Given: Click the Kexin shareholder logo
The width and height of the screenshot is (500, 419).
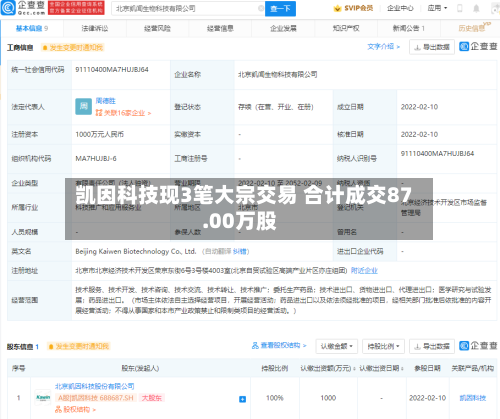Looking at the screenshot, I should pos(43,397).
